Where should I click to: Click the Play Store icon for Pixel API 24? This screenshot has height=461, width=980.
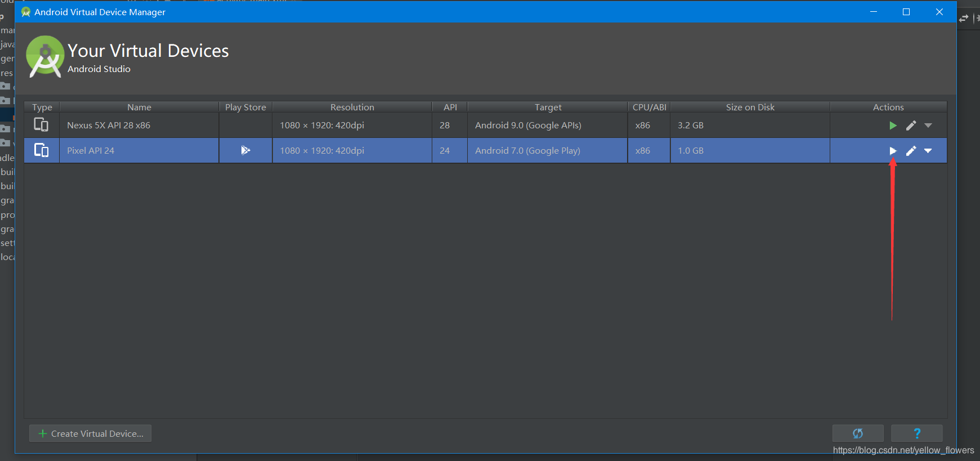coord(245,150)
